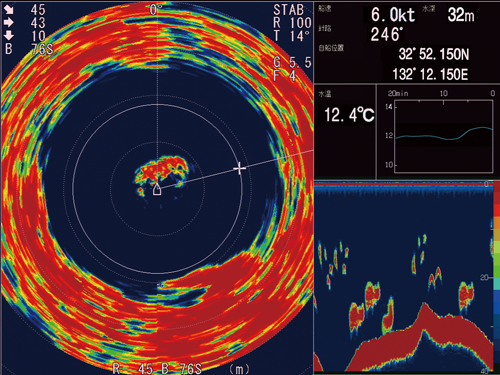The height and width of the screenshot is (375, 500).
Task: Click the 12.4°C water temperature display
Action: click(349, 115)
